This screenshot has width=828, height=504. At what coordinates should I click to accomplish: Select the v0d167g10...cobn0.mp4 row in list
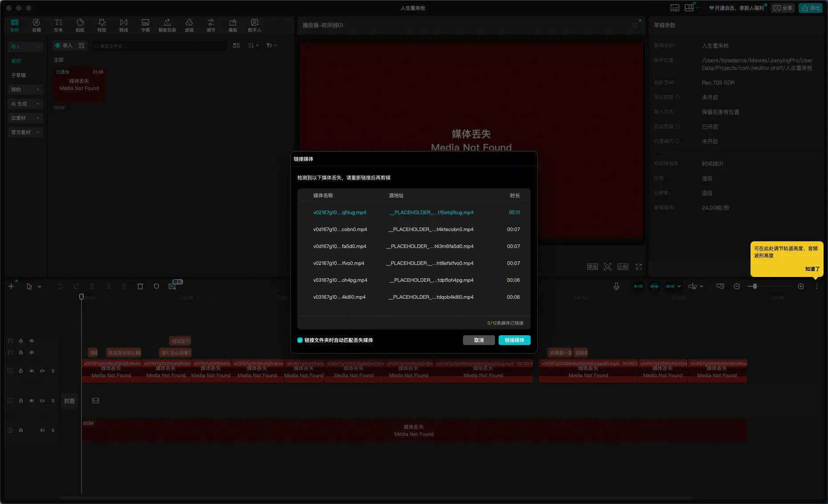click(x=414, y=229)
